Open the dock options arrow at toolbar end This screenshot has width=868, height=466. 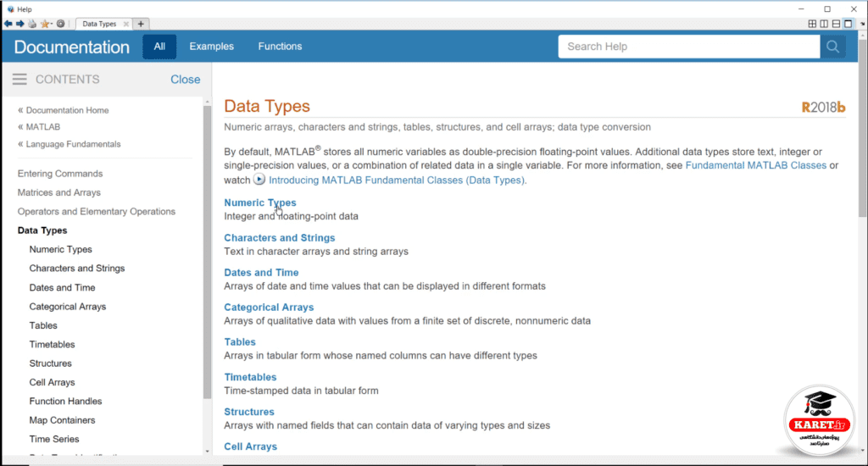pos(862,24)
